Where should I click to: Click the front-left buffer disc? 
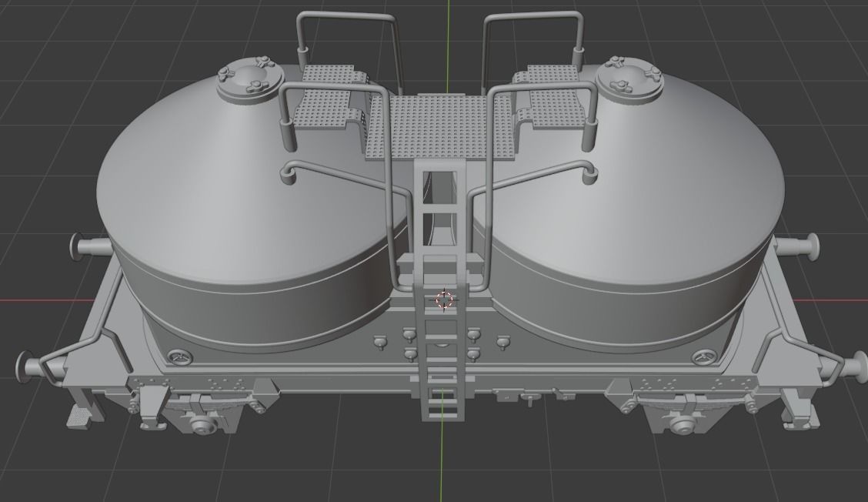pyautogui.click(x=25, y=366)
